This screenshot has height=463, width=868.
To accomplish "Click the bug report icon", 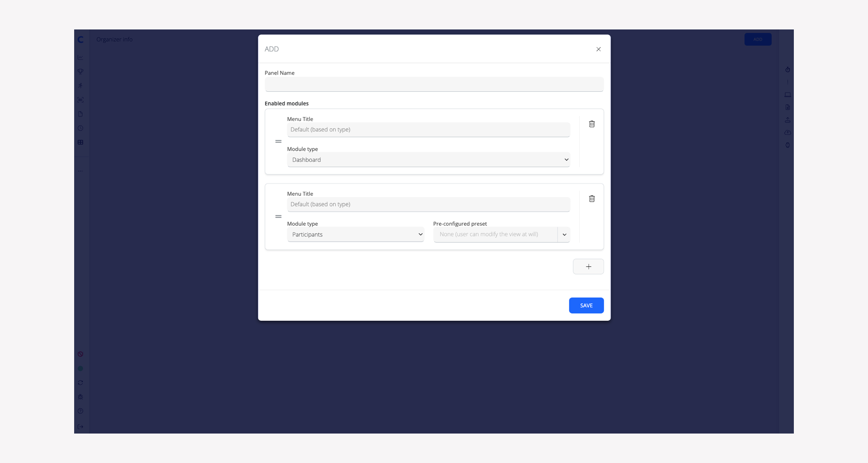I will 80,397.
